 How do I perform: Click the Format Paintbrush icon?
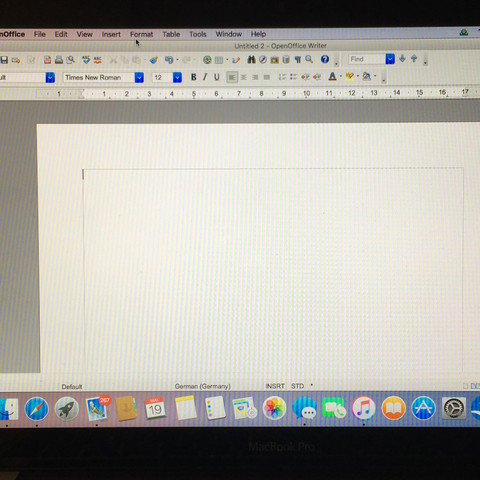click(154, 60)
